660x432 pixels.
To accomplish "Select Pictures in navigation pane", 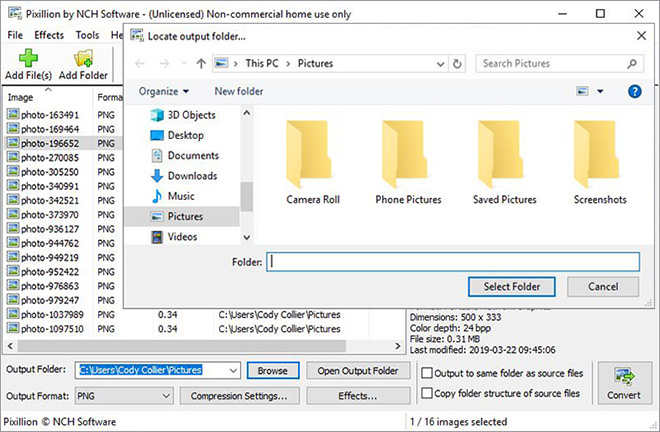I will (182, 216).
